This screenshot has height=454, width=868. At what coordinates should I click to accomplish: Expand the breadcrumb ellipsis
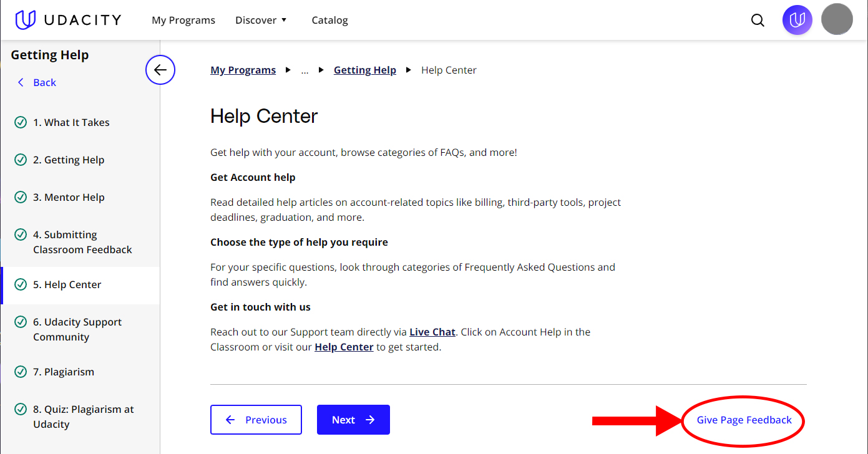[x=305, y=70]
